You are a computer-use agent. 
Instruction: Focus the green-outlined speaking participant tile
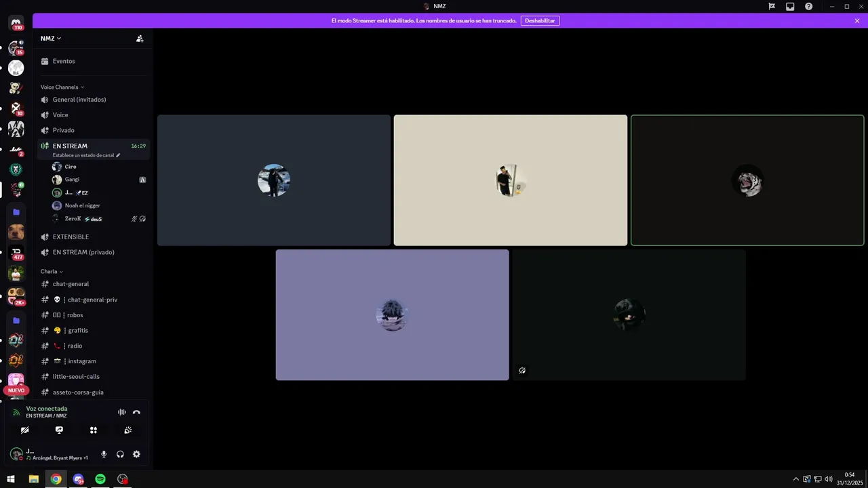coord(747,180)
